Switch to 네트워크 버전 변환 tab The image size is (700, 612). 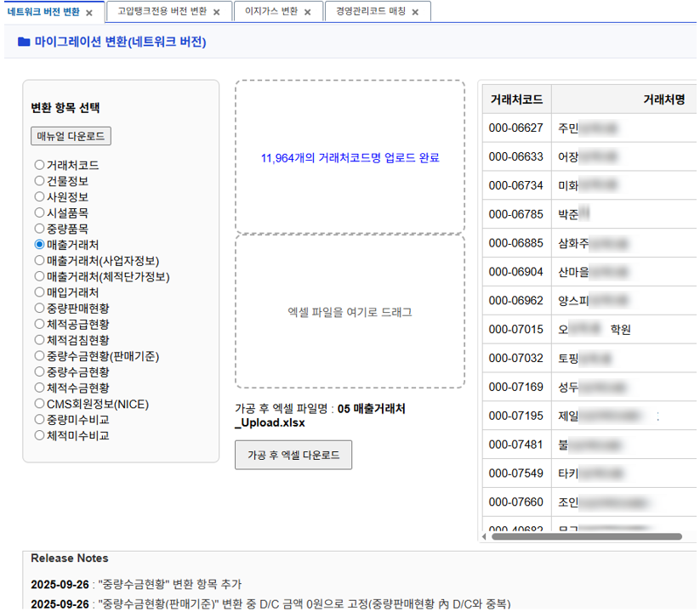43,12
